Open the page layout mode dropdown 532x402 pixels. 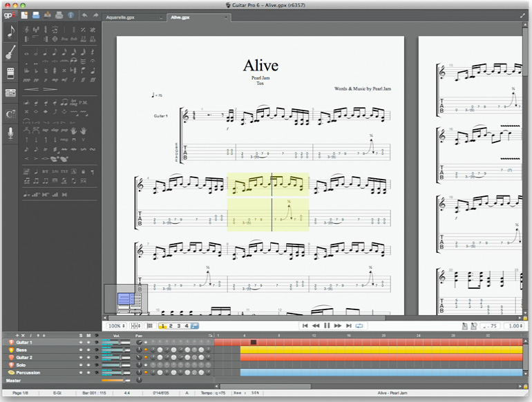pyautogui.click(x=136, y=325)
